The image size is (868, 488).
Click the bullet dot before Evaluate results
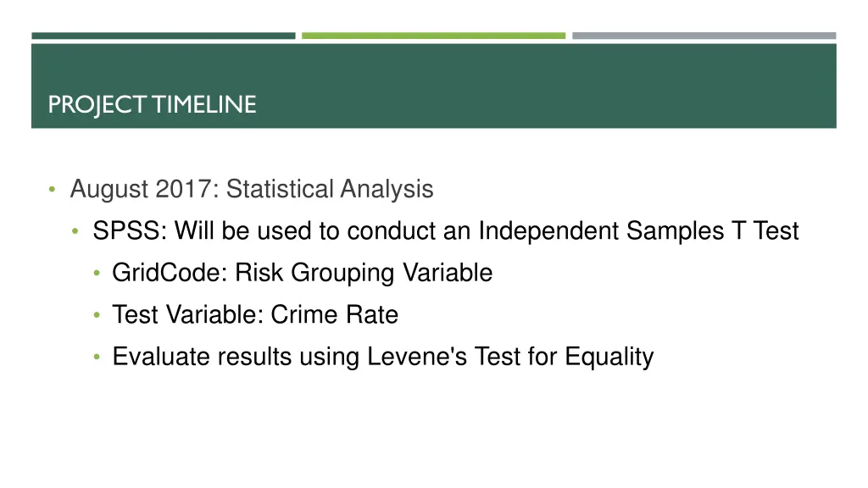(x=97, y=358)
